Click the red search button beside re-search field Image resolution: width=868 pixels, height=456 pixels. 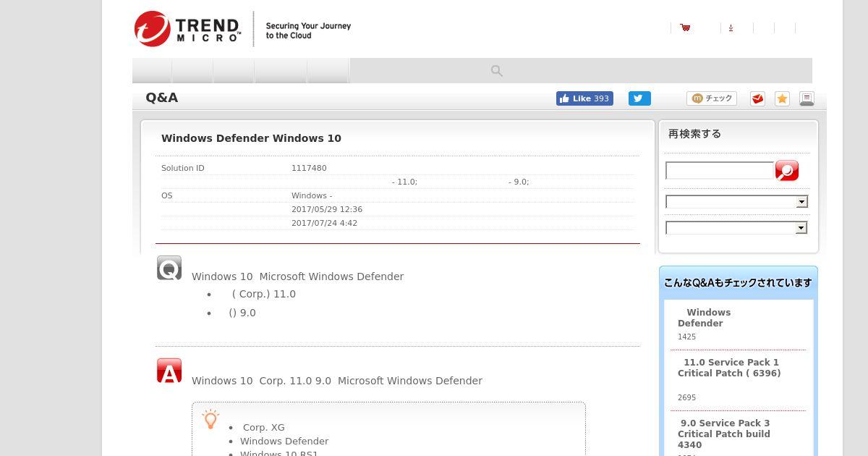tap(787, 170)
